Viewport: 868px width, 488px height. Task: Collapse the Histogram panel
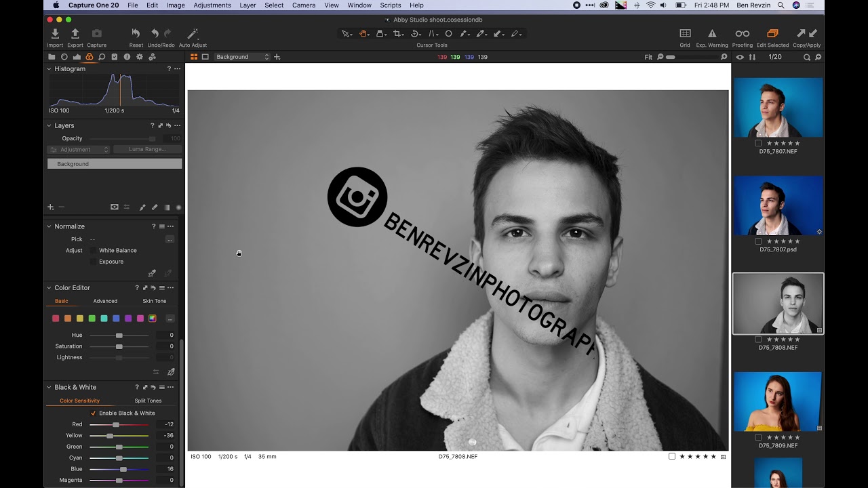(49, 68)
